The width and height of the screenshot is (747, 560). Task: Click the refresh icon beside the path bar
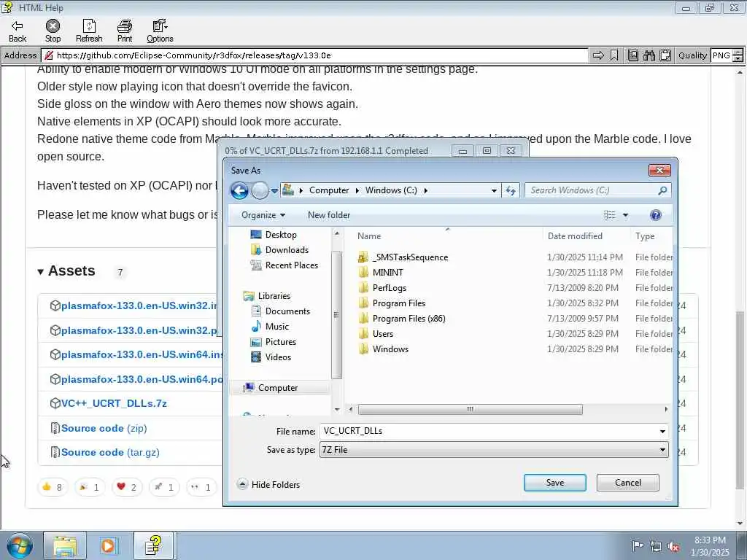coord(511,190)
